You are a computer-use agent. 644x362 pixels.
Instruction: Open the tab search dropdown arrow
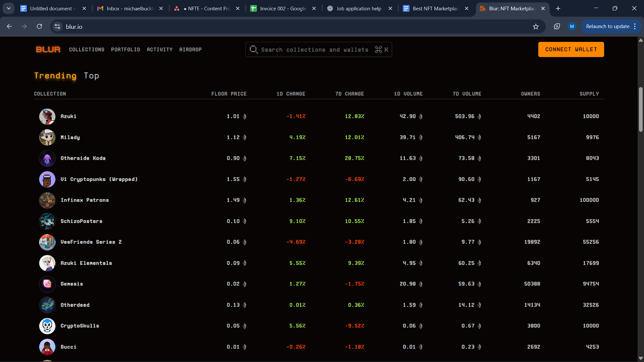coord(8,8)
